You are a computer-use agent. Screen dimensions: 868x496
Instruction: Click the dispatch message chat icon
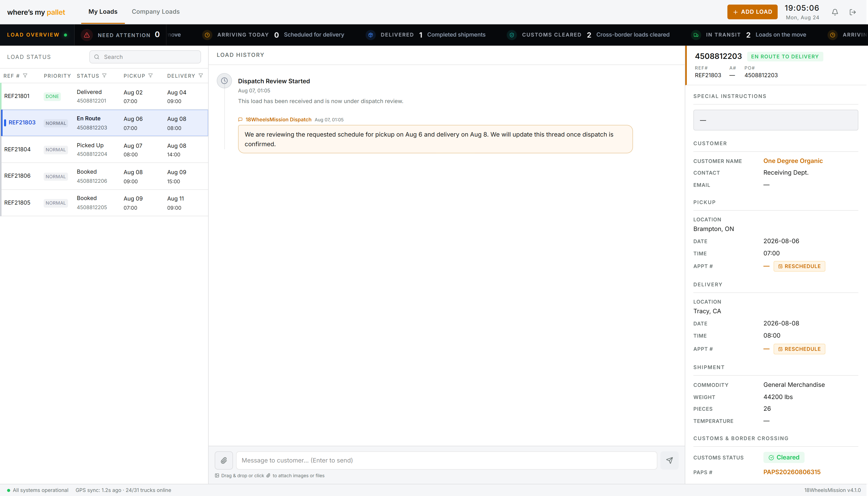click(x=240, y=120)
